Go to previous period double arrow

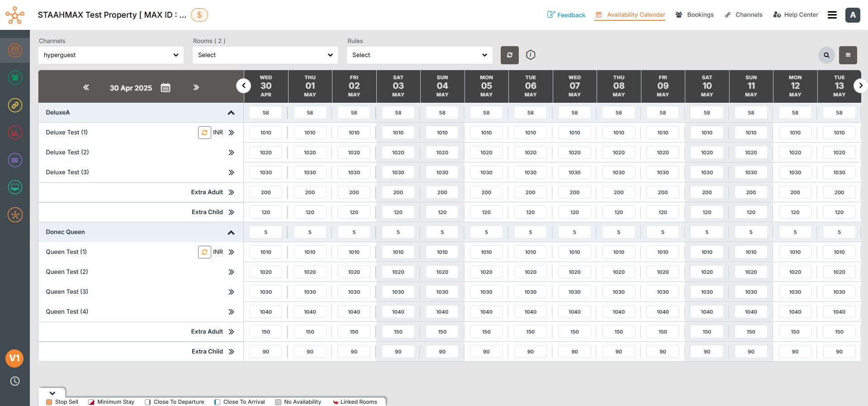tap(86, 87)
